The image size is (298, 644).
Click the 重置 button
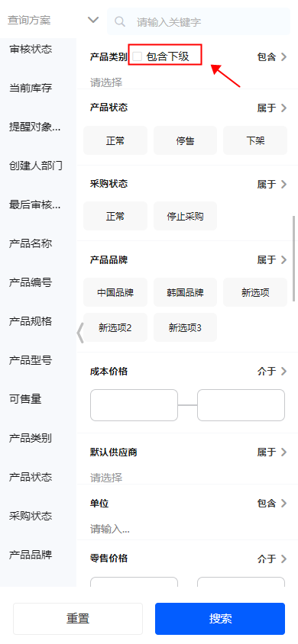coord(78,619)
